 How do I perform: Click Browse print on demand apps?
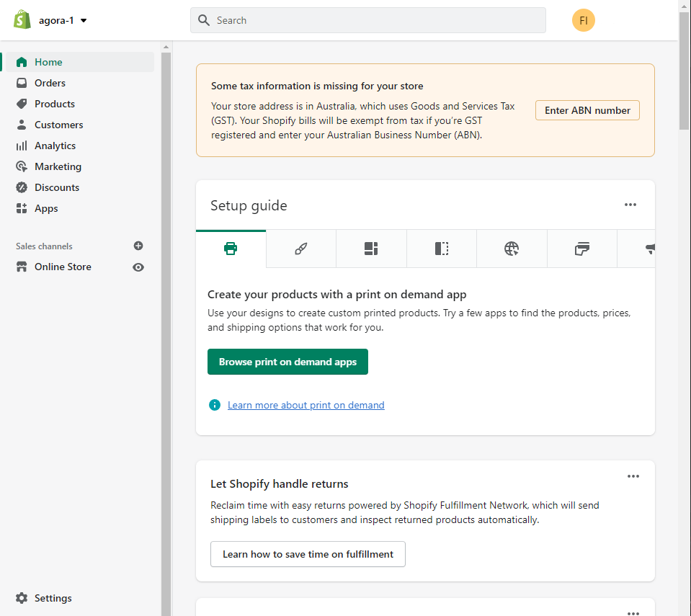pos(287,362)
